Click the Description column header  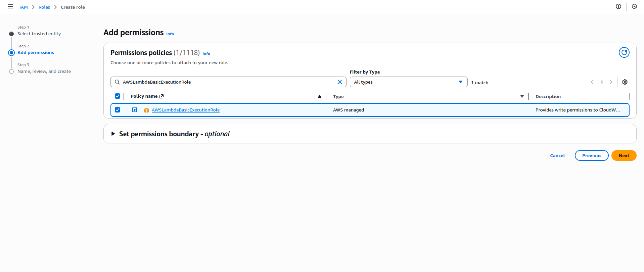point(548,96)
